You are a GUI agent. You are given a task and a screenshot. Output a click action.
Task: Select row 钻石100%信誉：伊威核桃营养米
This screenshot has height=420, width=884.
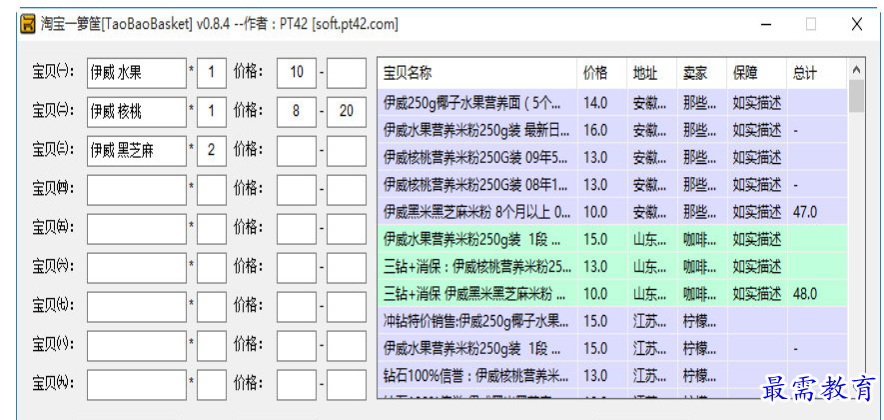pos(613,375)
